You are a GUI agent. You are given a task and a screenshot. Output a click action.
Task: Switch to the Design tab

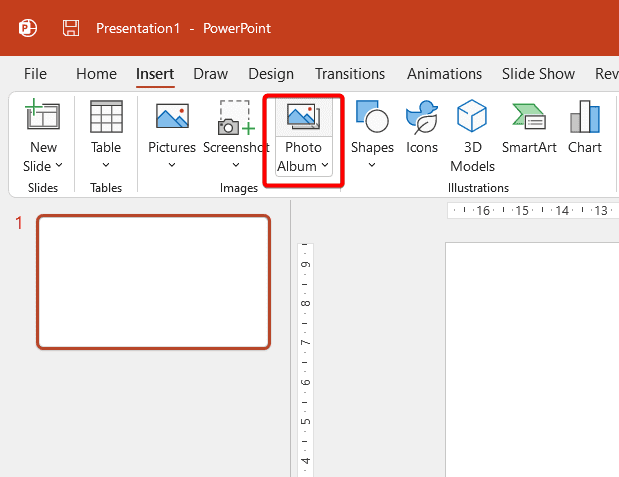[x=271, y=73]
